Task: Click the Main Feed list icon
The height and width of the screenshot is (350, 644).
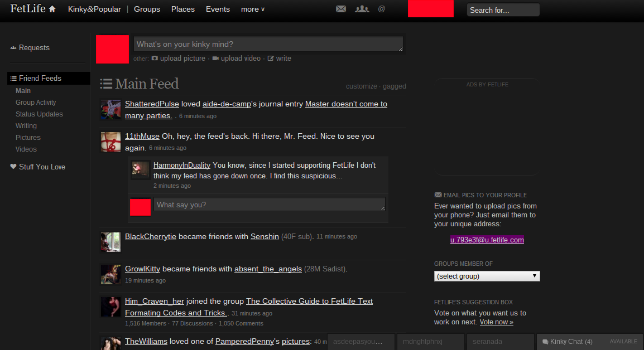Action: [106, 84]
